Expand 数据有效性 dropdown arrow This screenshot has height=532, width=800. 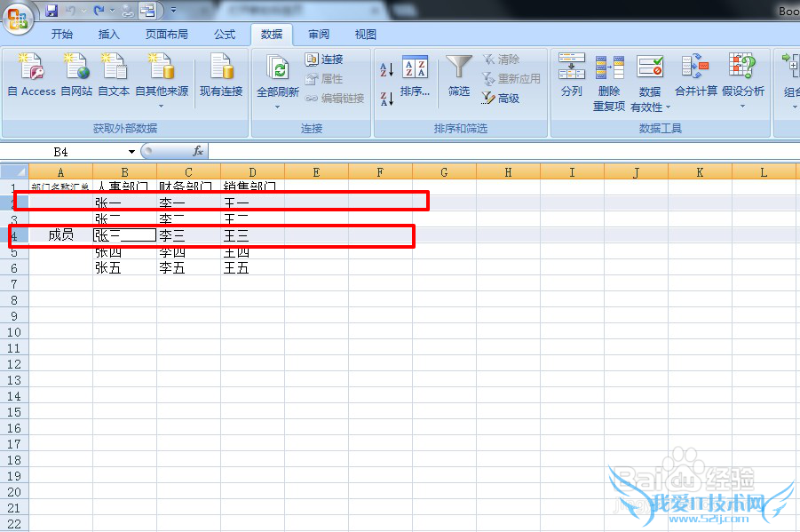click(668, 107)
